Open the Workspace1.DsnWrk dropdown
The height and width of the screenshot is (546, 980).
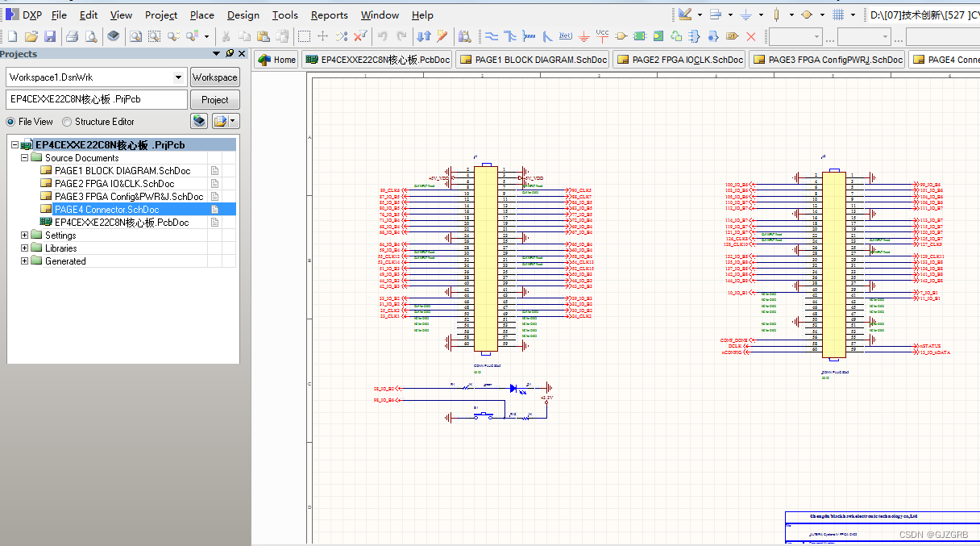pos(179,77)
